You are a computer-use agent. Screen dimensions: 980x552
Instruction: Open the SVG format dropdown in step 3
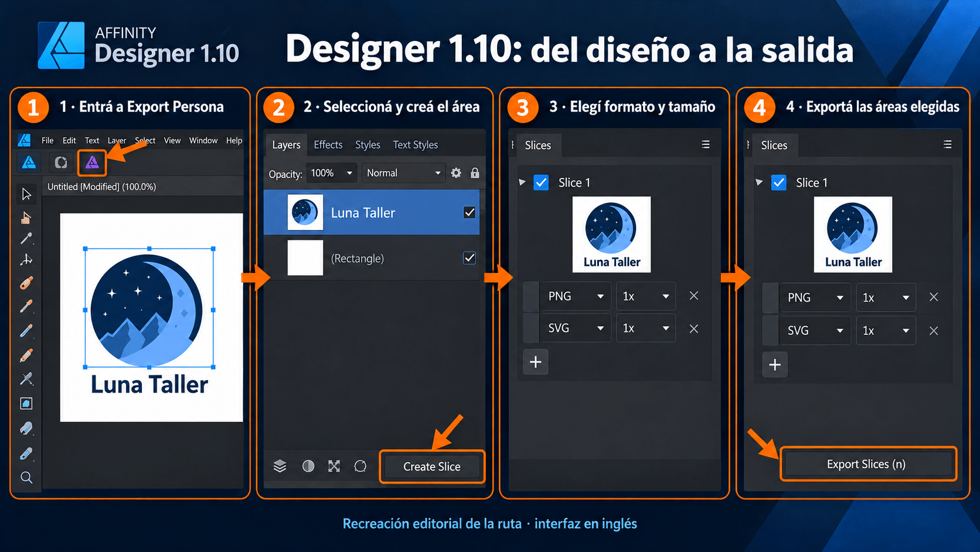pos(576,329)
